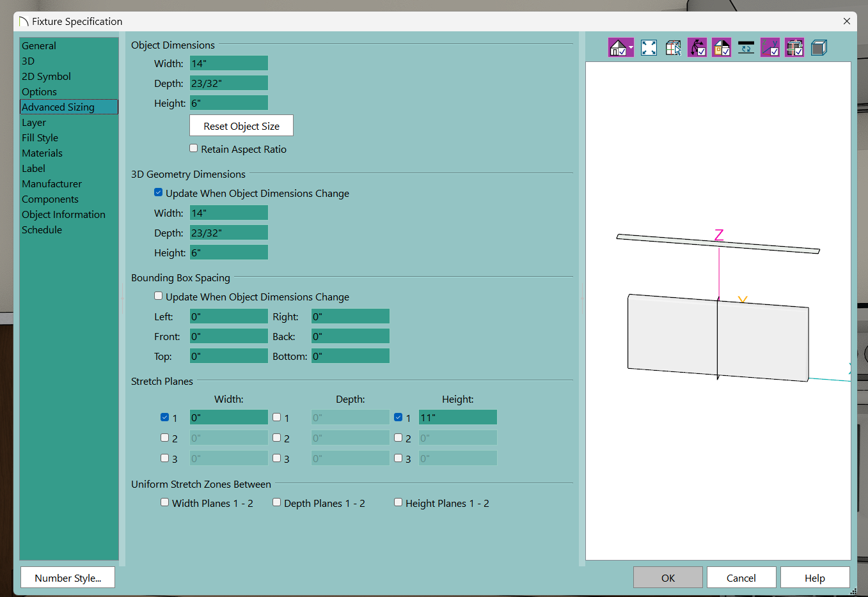Click the Fill Window zoom icon
868x597 pixels.
(x=649, y=48)
